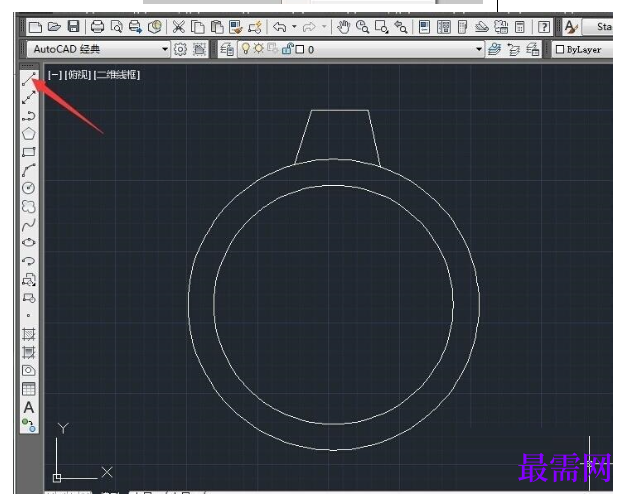
Task: Open the Layer States Manager icon
Action: 533,49
